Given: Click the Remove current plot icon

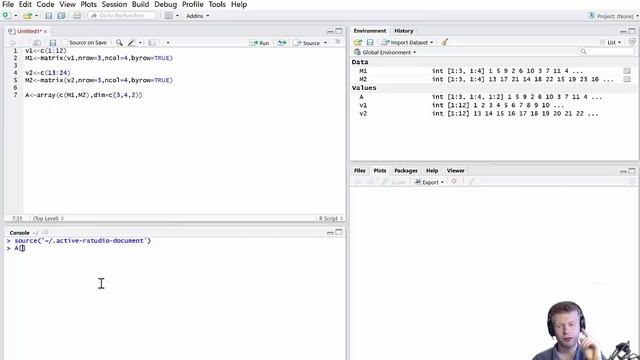Looking at the screenshot, I should click(x=454, y=182).
